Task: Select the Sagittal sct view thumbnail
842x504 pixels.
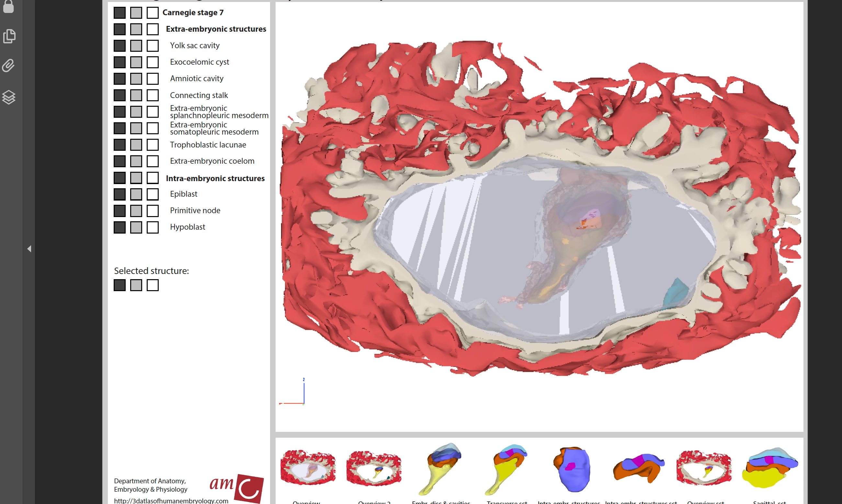Action: click(x=769, y=469)
